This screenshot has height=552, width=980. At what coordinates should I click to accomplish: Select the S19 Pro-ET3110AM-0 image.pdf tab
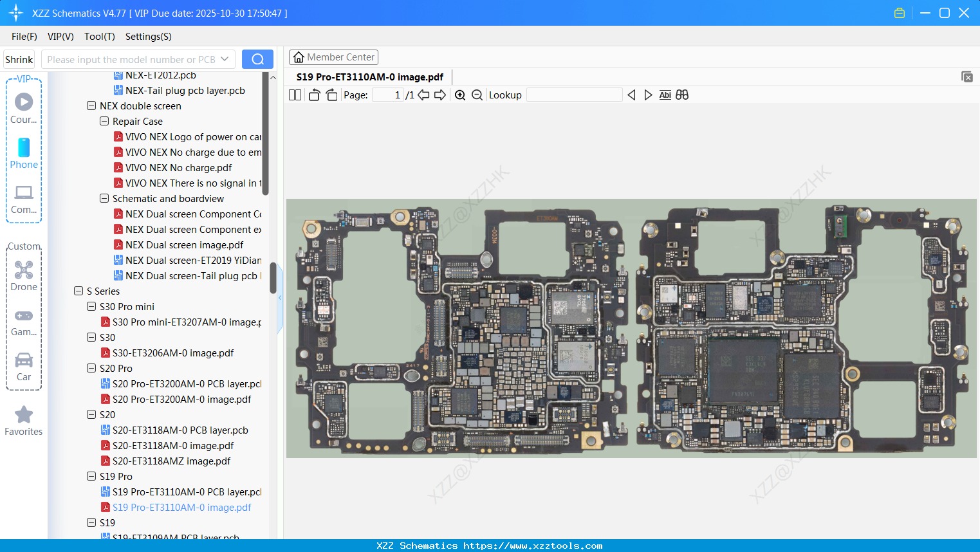(x=370, y=77)
